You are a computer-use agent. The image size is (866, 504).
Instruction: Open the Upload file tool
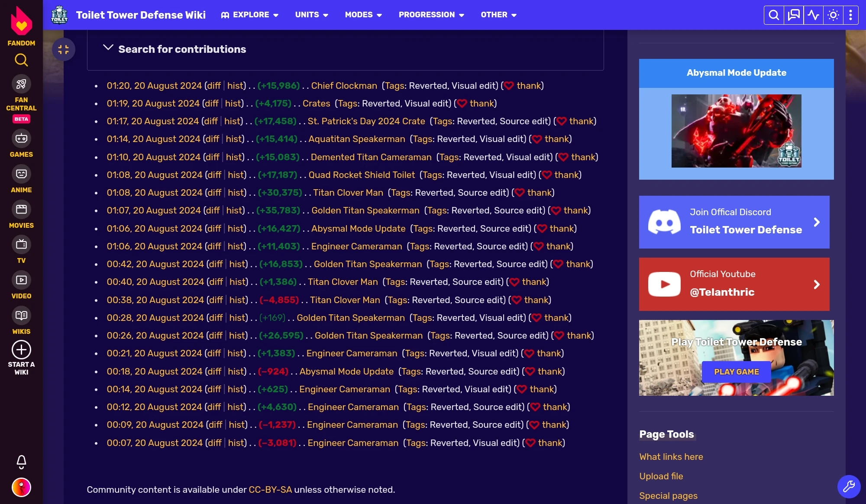click(661, 476)
